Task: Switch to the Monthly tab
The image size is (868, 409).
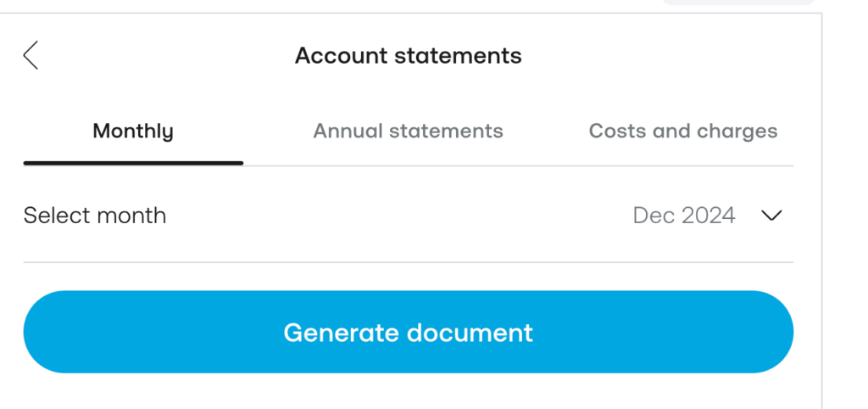Action: pos(133,132)
